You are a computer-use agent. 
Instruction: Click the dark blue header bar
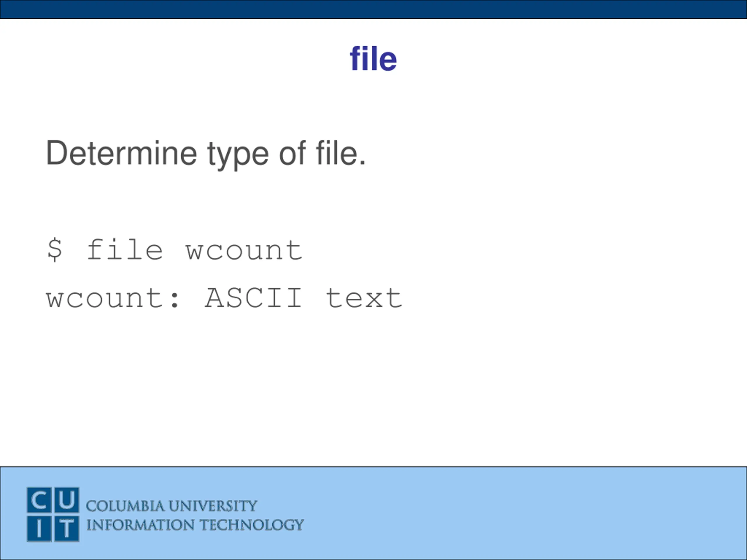373,9
